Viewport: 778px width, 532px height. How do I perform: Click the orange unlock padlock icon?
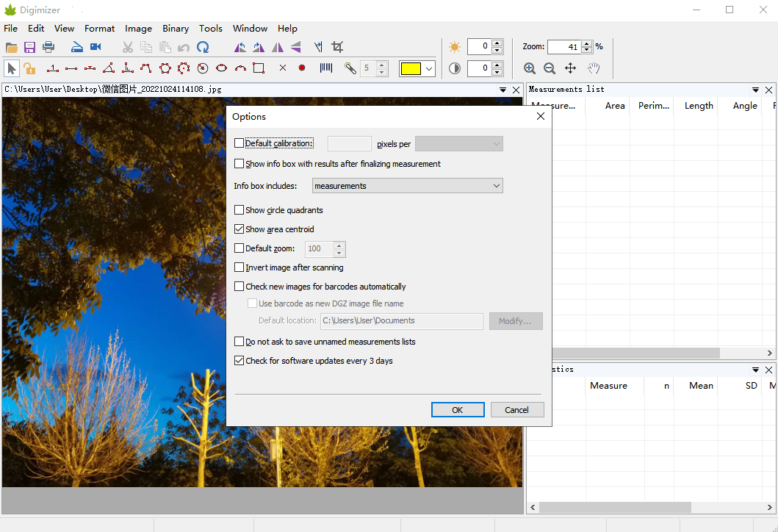[x=29, y=68]
